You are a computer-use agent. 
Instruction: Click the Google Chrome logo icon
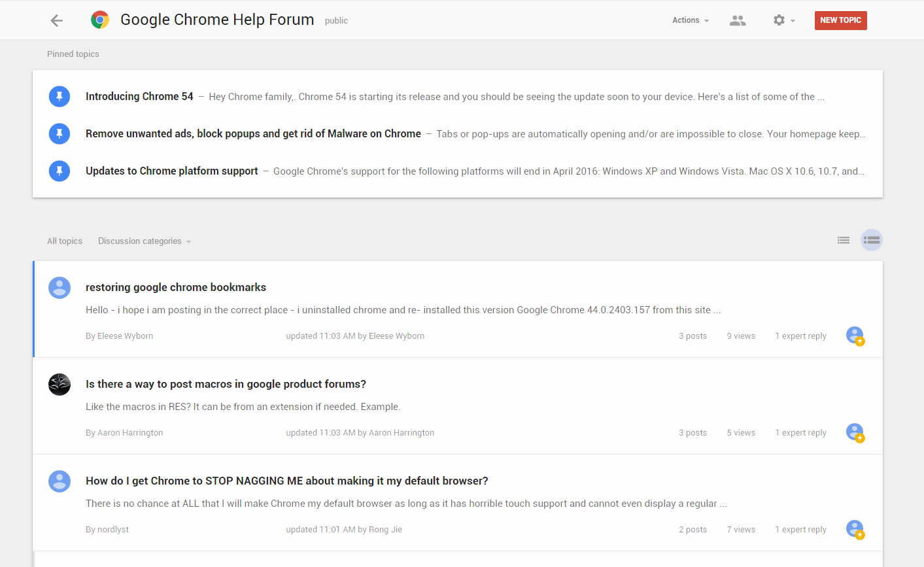(x=100, y=20)
